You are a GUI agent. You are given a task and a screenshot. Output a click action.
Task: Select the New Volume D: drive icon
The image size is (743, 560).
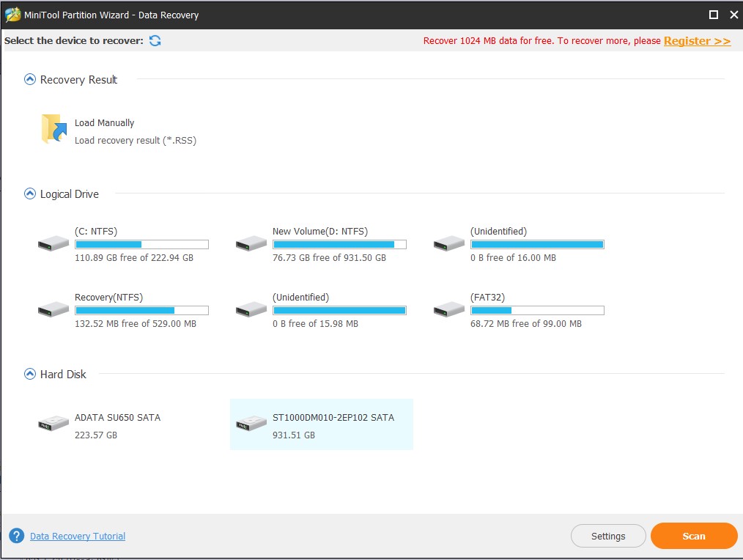251,244
